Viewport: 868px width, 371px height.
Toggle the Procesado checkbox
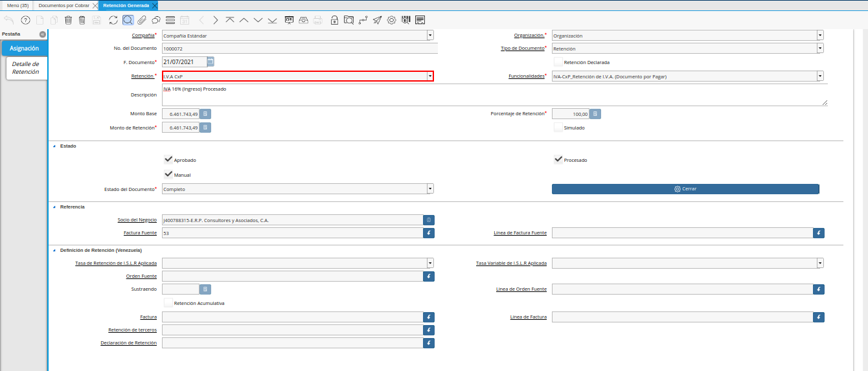tap(558, 159)
